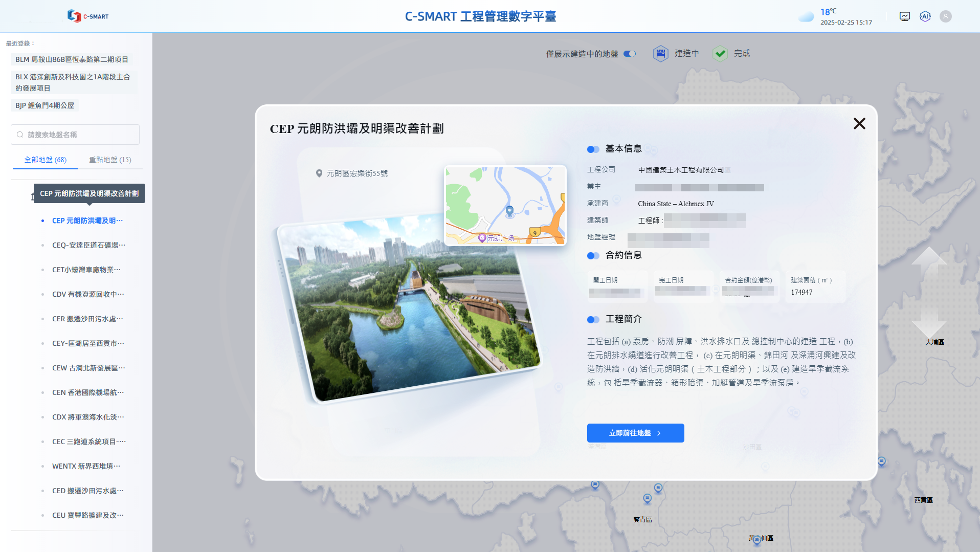Click the 基本信息 section heading
The width and height of the screenshot is (980, 552).
(623, 149)
